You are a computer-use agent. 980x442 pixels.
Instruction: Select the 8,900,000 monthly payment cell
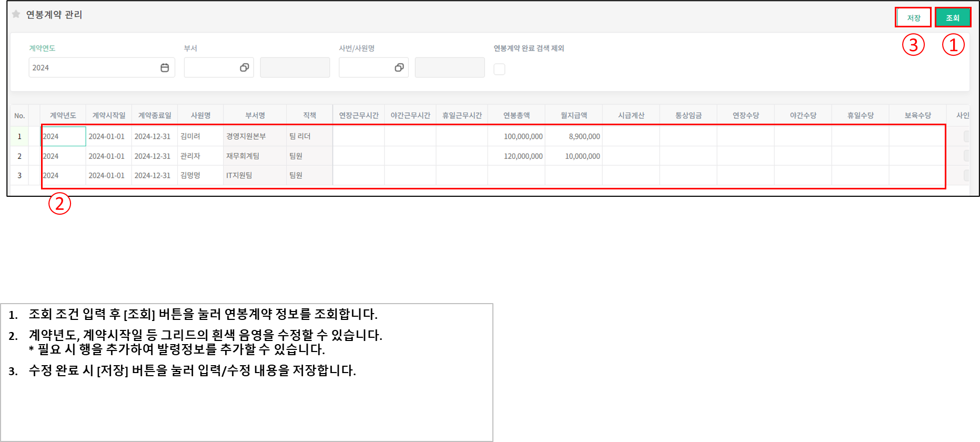(x=573, y=136)
